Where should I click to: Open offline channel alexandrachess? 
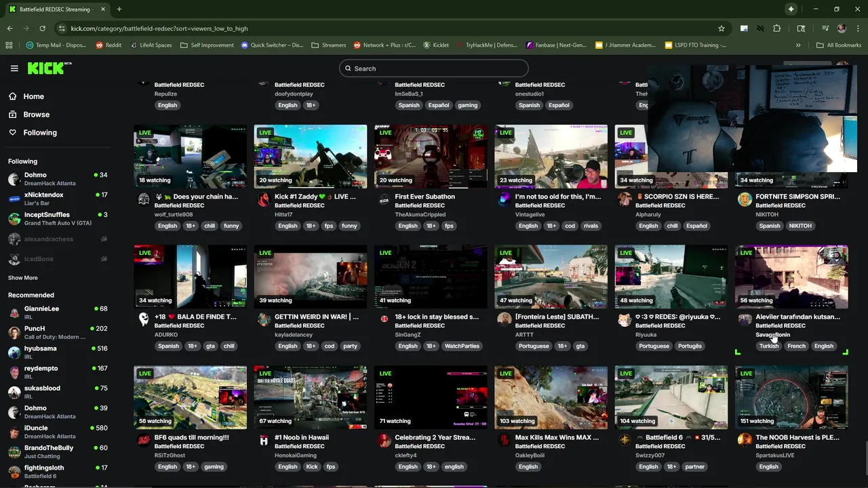point(58,239)
